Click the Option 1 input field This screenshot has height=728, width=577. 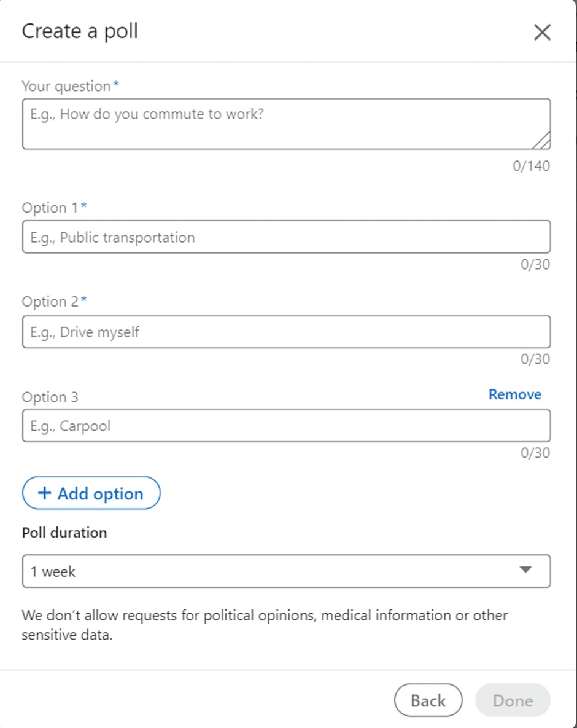click(x=286, y=237)
